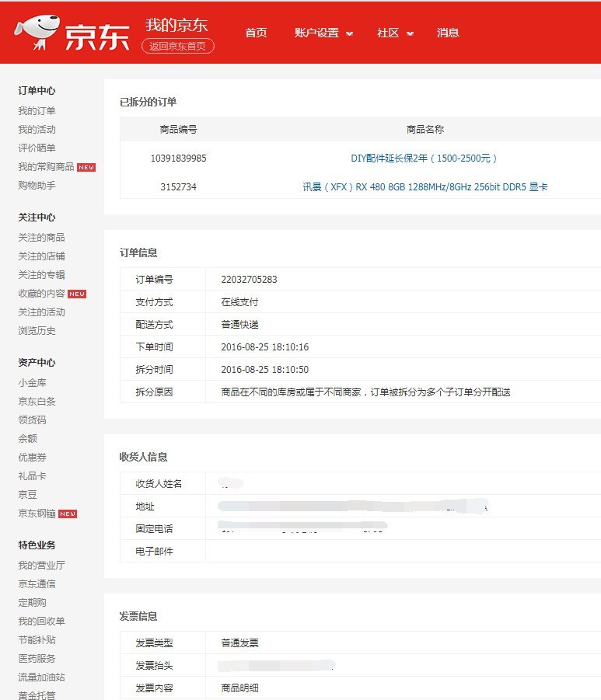Viewport: 601px width, 700px height.
Task: Click NEW badge beside 收藏的内容
Action: coord(77,294)
